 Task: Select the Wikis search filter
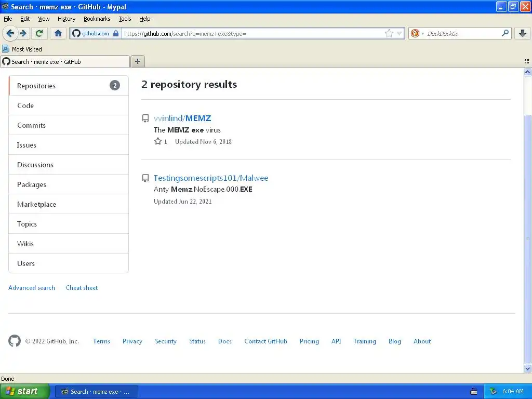click(69, 244)
